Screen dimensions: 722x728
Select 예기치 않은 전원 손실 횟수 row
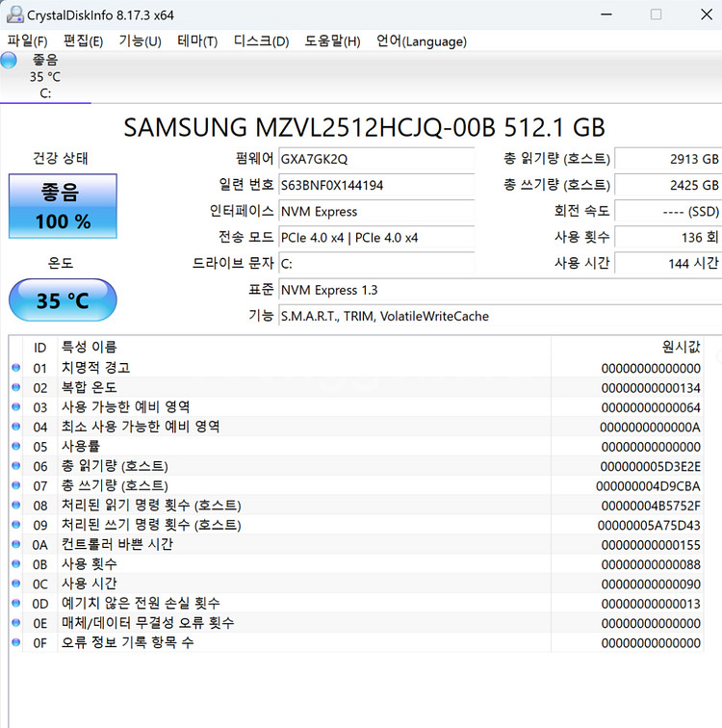pos(356,603)
